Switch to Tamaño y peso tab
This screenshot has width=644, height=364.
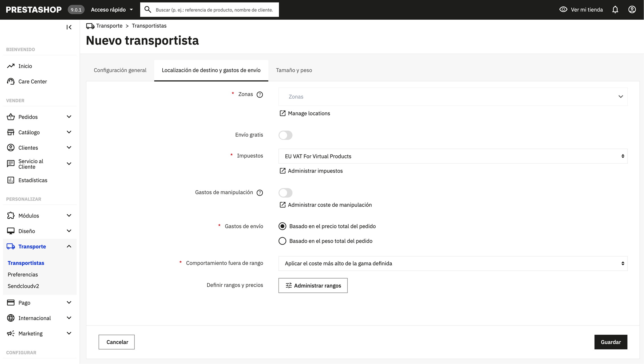[294, 70]
